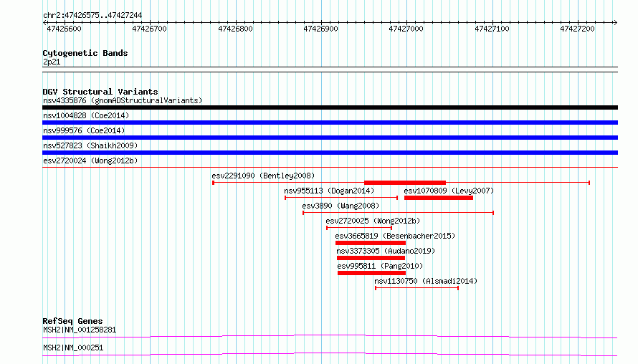The height and width of the screenshot is (364, 638).
Task: Click ruler position 47426700
Action: [x=150, y=29]
